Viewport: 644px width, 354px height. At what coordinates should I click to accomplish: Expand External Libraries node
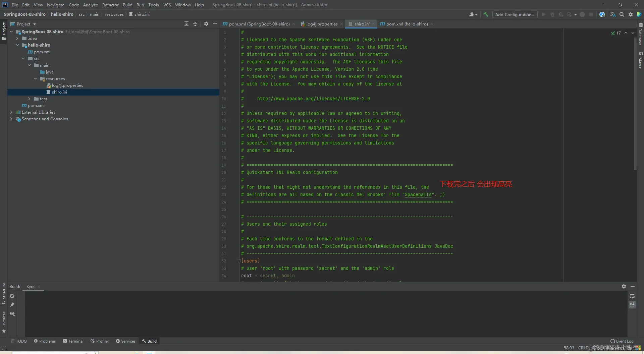(x=11, y=112)
